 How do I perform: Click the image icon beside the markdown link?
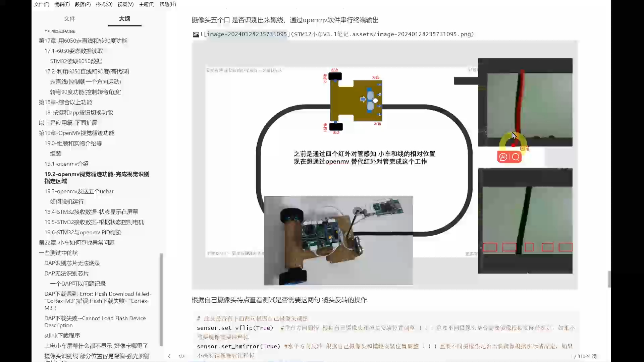click(196, 35)
